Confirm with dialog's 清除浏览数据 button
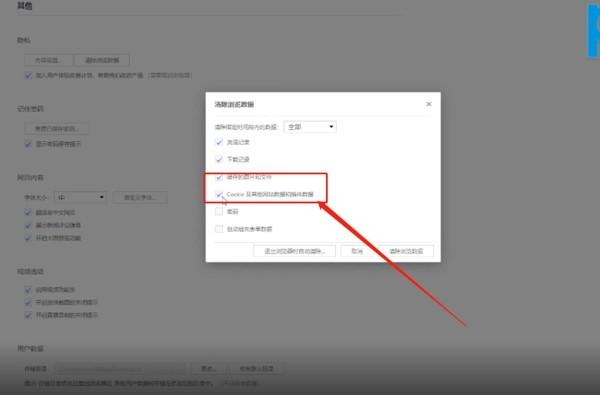The width and height of the screenshot is (600, 395). point(406,251)
